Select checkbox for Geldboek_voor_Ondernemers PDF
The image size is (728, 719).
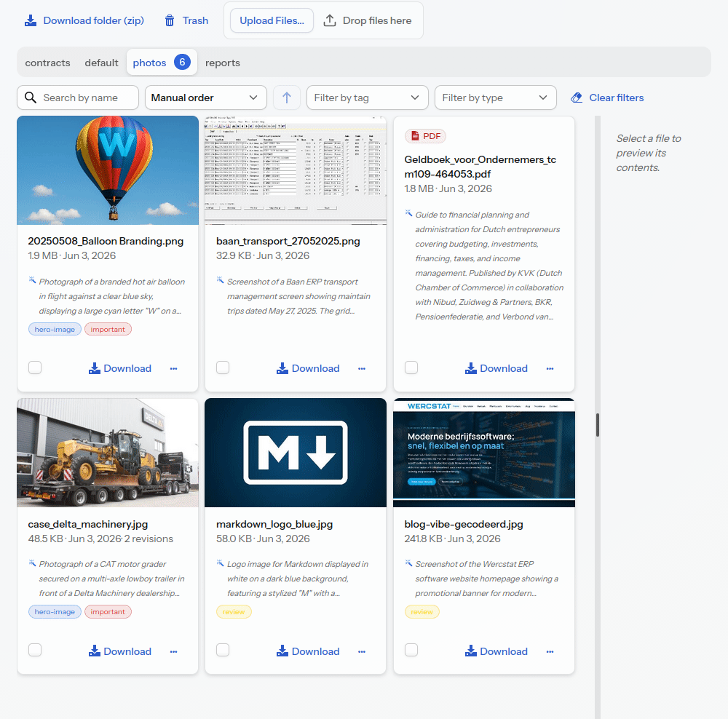point(411,368)
